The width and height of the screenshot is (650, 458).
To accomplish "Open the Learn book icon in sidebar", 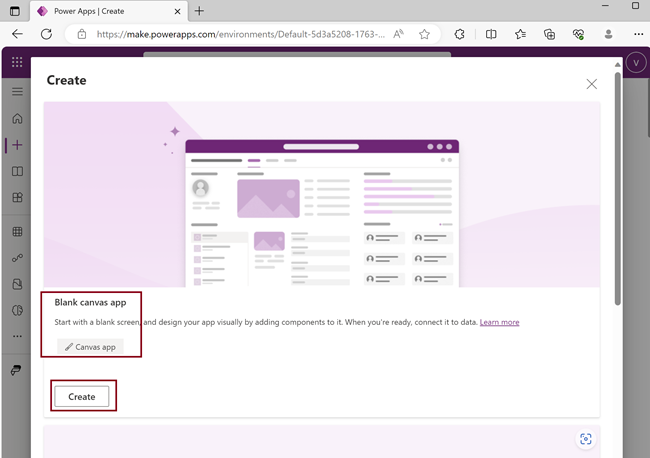I will (x=17, y=171).
